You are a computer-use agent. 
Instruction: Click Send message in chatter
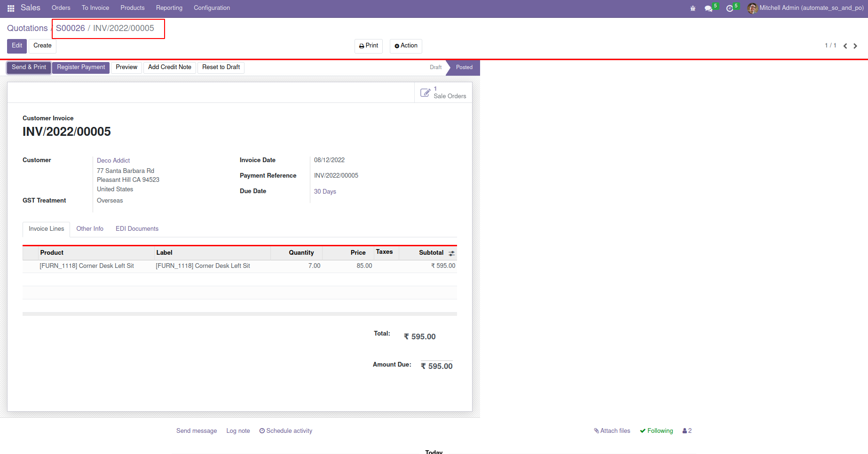[x=197, y=431]
